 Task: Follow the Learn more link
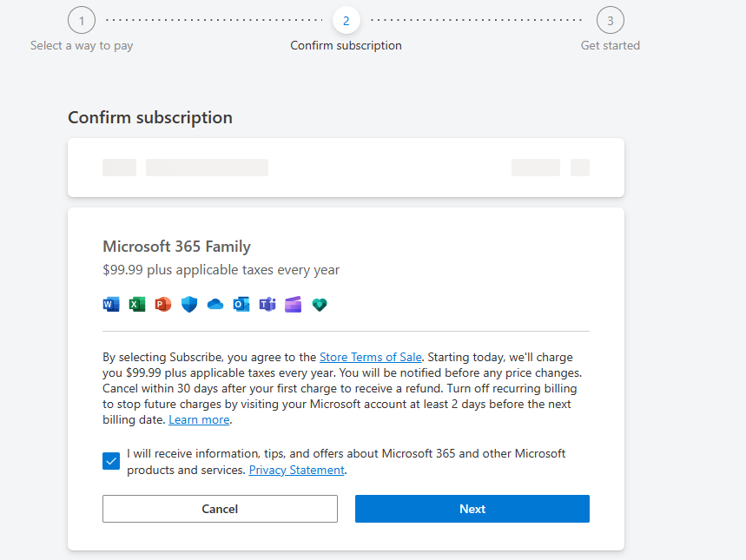[200, 419]
